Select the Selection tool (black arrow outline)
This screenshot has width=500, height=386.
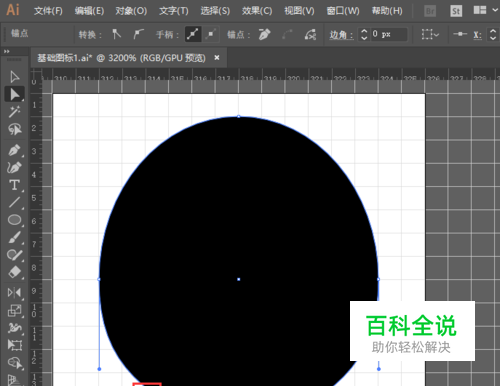(14, 77)
